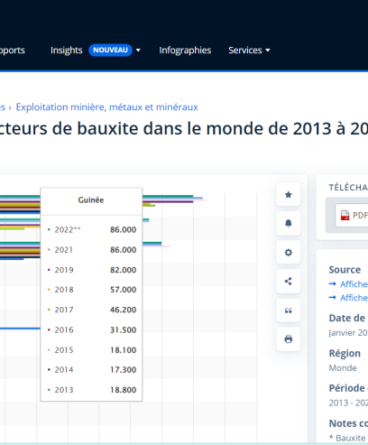The width and height of the screenshot is (368, 445).
Task: Open chart settings gear icon
Action: (x=288, y=252)
